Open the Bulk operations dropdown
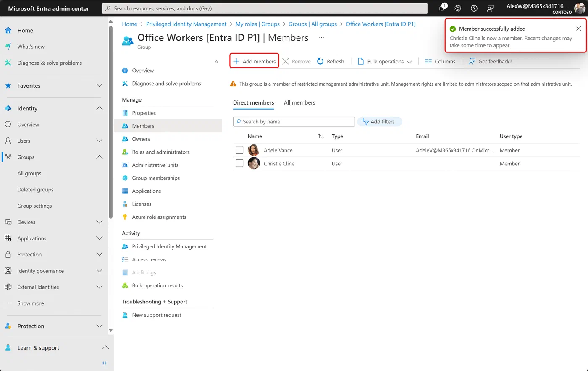This screenshot has width=588, height=371. (x=385, y=61)
